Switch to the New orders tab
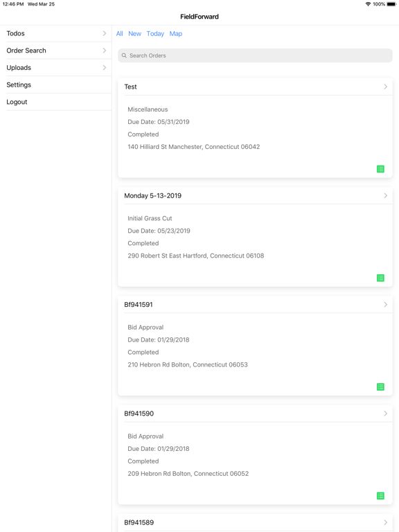Viewport: 399px width, 532px height. [x=134, y=33]
